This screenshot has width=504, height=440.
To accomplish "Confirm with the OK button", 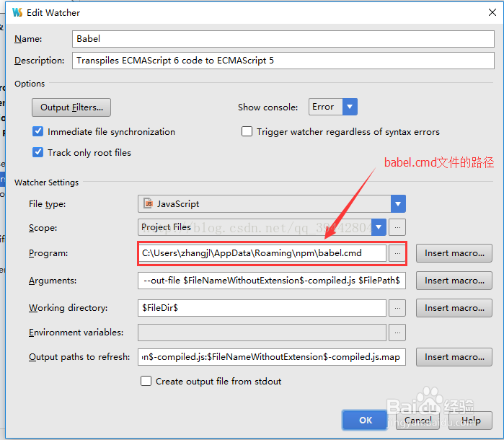I will coord(365,420).
